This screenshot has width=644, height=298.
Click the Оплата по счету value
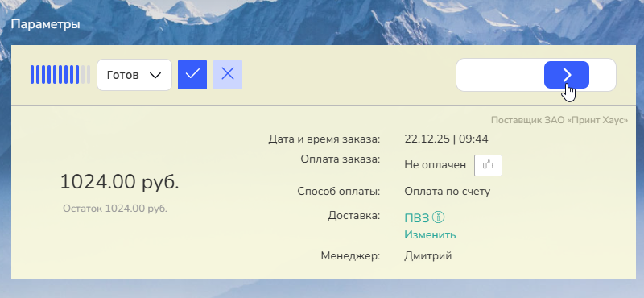click(x=448, y=192)
